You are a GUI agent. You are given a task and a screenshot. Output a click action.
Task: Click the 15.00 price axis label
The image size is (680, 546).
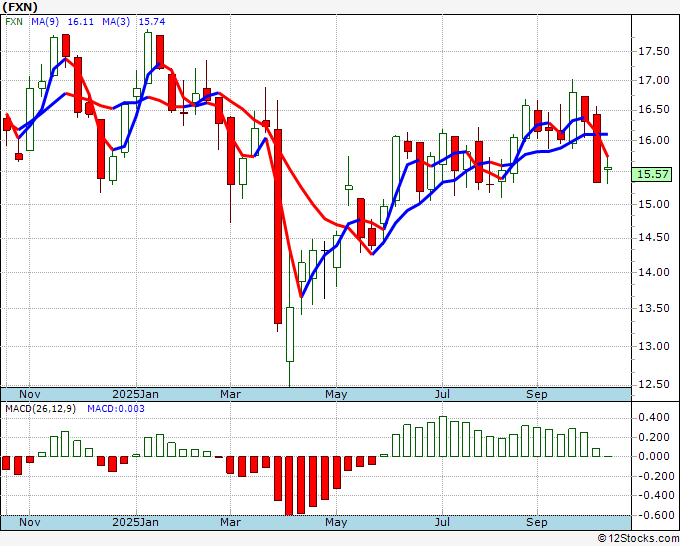coord(654,204)
